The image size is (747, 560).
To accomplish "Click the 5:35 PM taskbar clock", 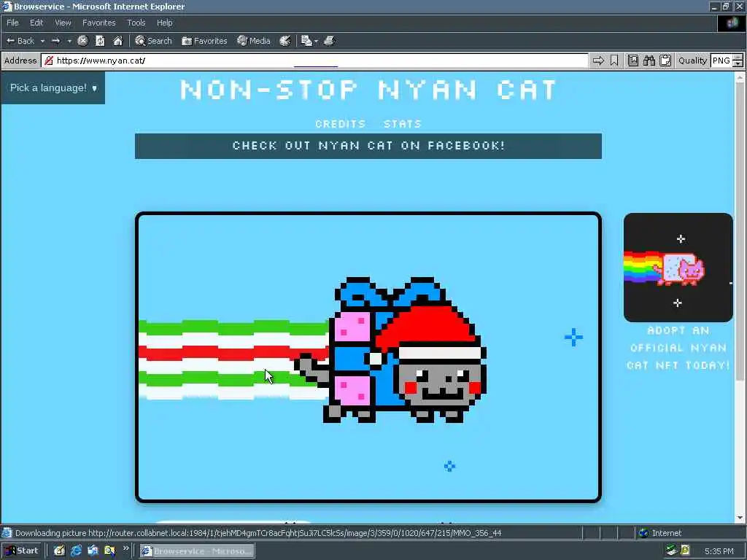I will click(719, 551).
